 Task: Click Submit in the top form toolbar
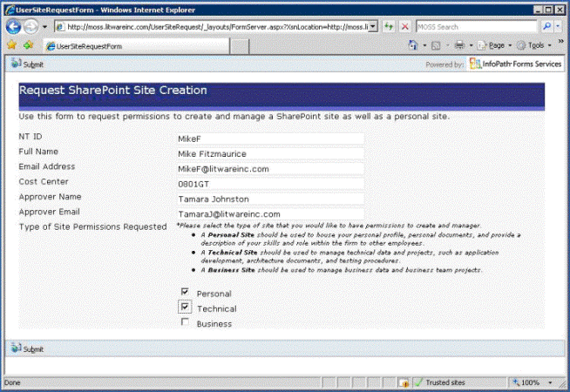pyautogui.click(x=27, y=64)
